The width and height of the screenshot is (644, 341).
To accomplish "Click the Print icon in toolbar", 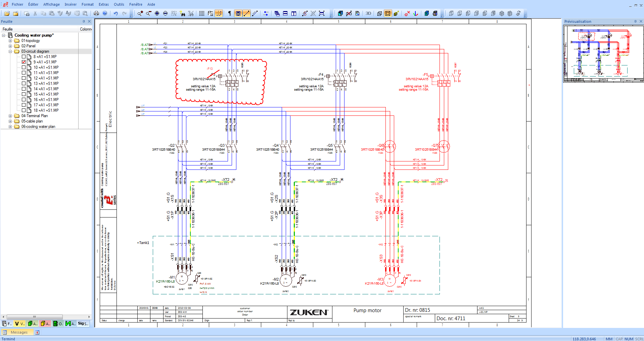I will tap(96, 13).
